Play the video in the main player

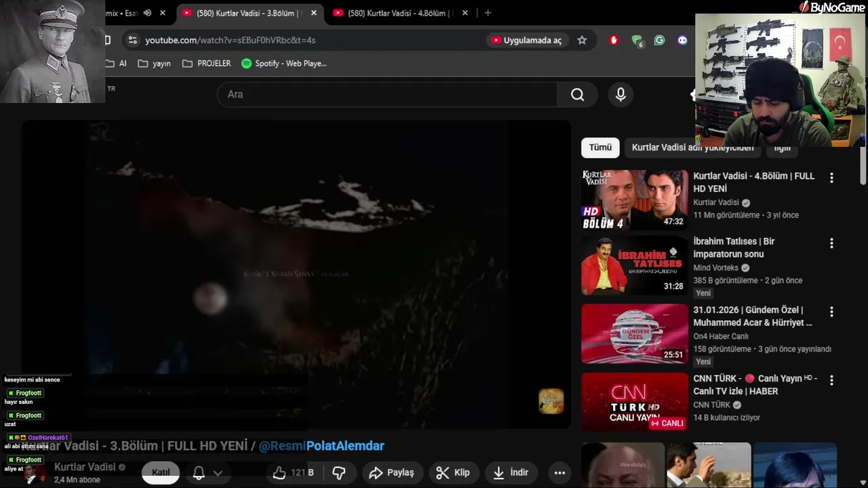pos(296,274)
